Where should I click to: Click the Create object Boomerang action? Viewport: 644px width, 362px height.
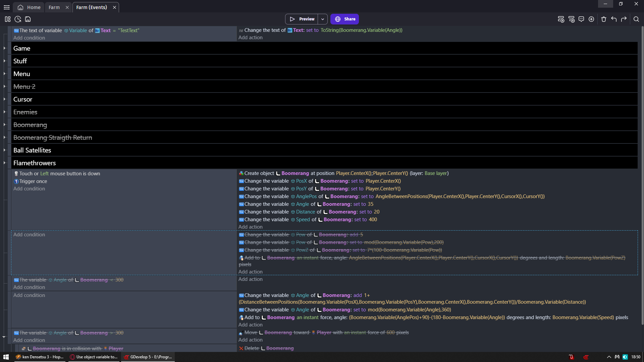tap(343, 173)
